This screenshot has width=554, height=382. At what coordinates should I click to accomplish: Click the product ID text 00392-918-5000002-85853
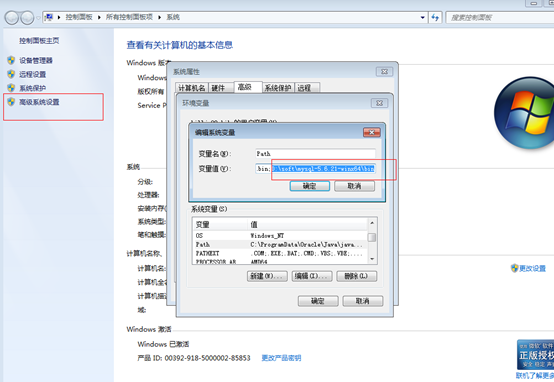click(207, 358)
